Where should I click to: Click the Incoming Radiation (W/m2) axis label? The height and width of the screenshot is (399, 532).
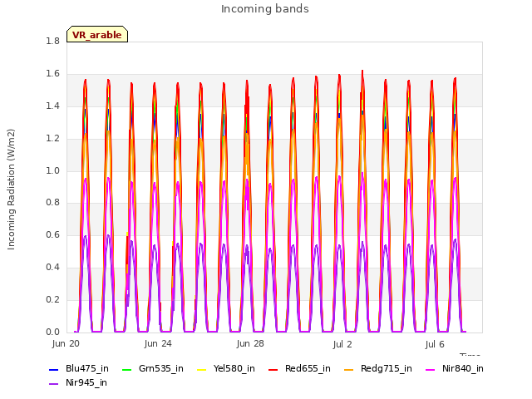click(x=11, y=190)
